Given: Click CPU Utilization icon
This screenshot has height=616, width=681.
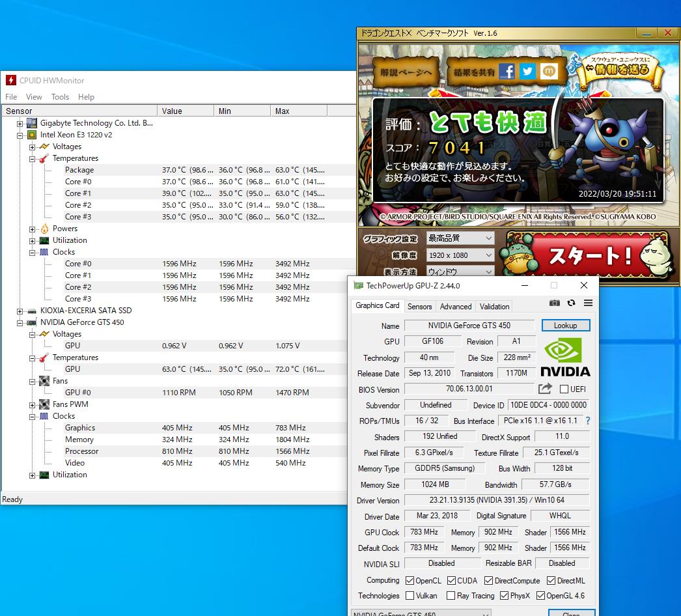Looking at the screenshot, I should point(44,240).
